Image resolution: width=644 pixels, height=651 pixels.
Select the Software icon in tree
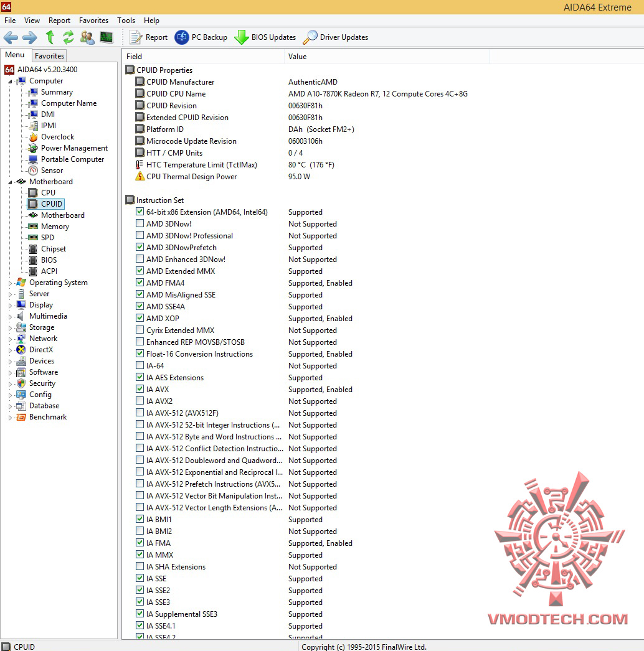tap(21, 372)
